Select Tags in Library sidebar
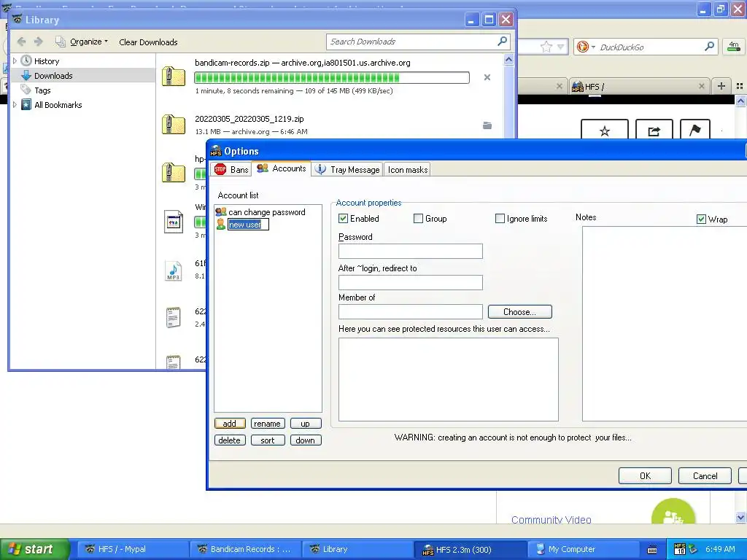747x560 pixels. [42, 90]
